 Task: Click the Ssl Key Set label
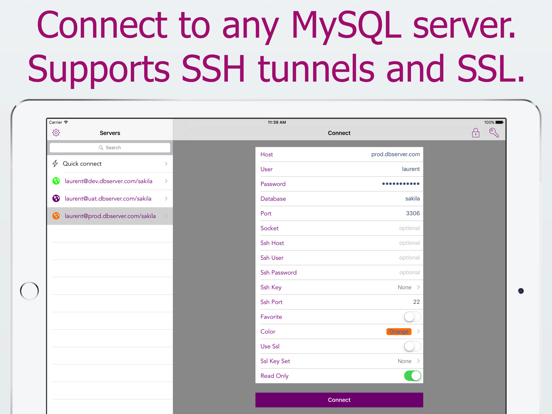pos(275,361)
